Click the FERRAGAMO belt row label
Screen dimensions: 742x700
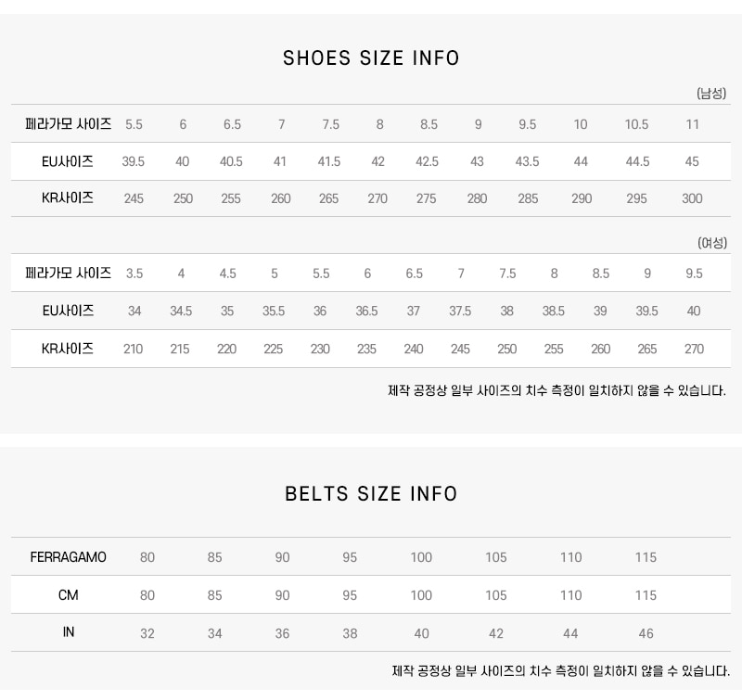click(x=69, y=557)
